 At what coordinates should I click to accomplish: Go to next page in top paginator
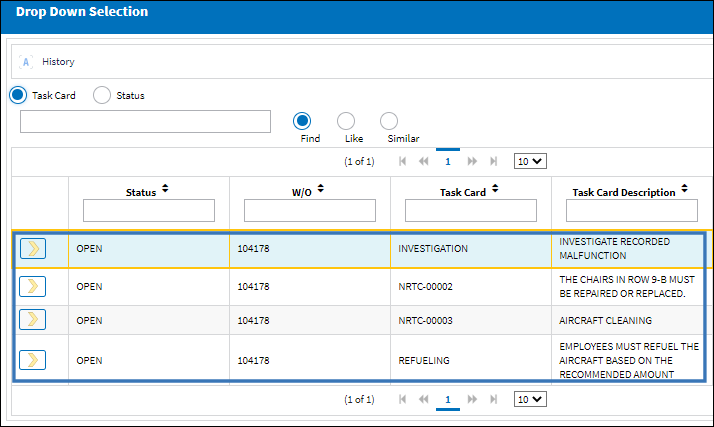point(472,161)
